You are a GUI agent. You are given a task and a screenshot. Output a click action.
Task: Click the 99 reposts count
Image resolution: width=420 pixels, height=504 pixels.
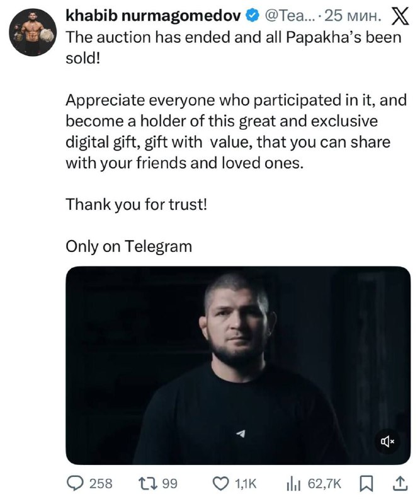[170, 483]
